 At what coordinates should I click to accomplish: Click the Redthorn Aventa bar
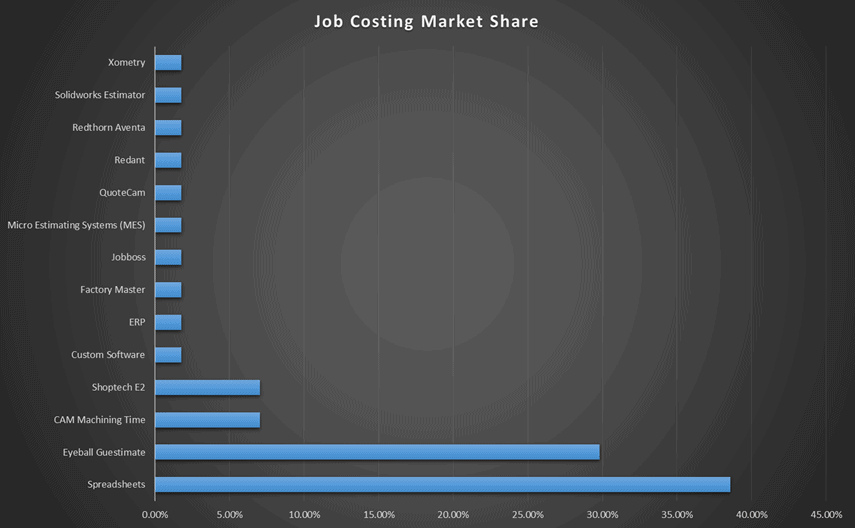168,128
